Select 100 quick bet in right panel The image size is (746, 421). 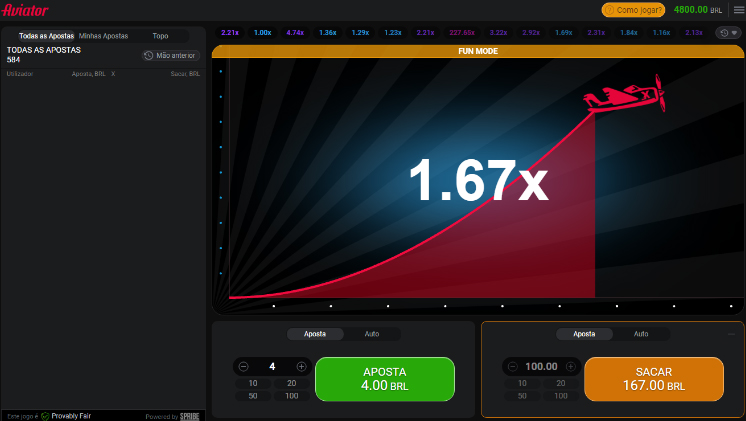(561, 396)
